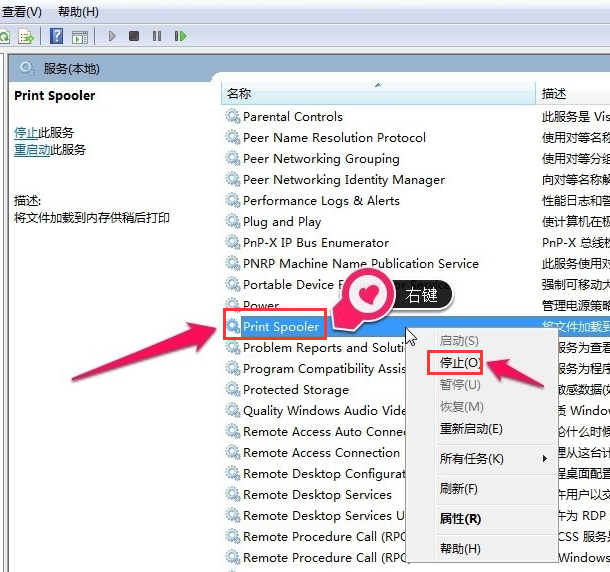
Task: Click the Restart Service toolbar icon
Action: point(181,36)
